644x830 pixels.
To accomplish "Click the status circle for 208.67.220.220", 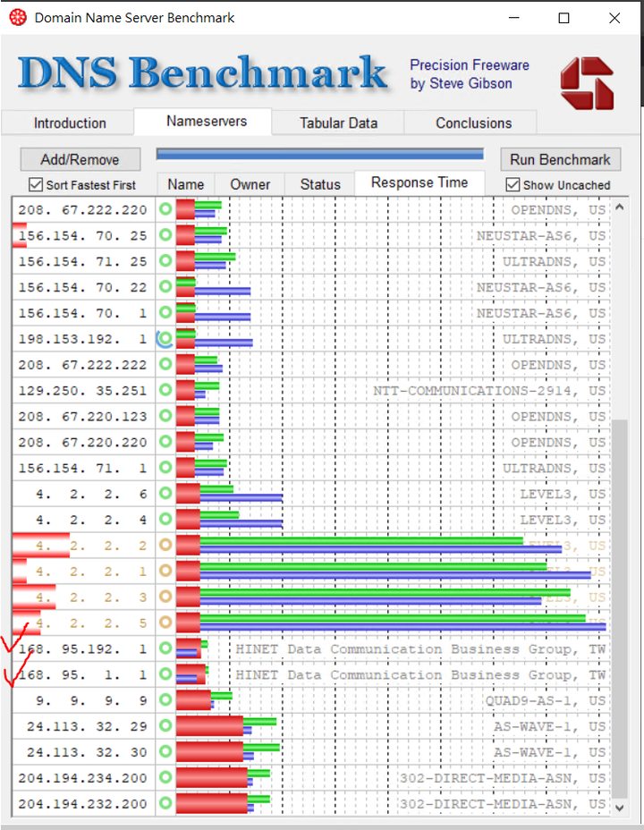I will pyautogui.click(x=165, y=442).
